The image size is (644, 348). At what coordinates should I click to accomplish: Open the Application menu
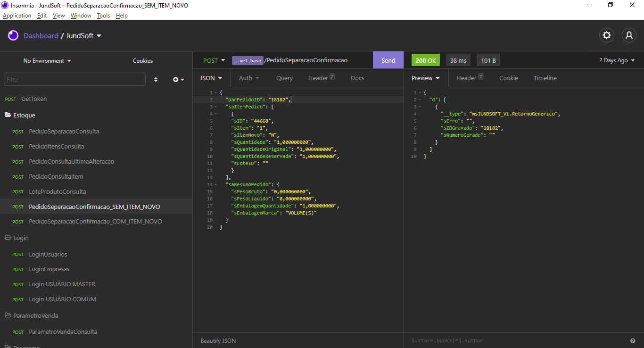coord(17,16)
